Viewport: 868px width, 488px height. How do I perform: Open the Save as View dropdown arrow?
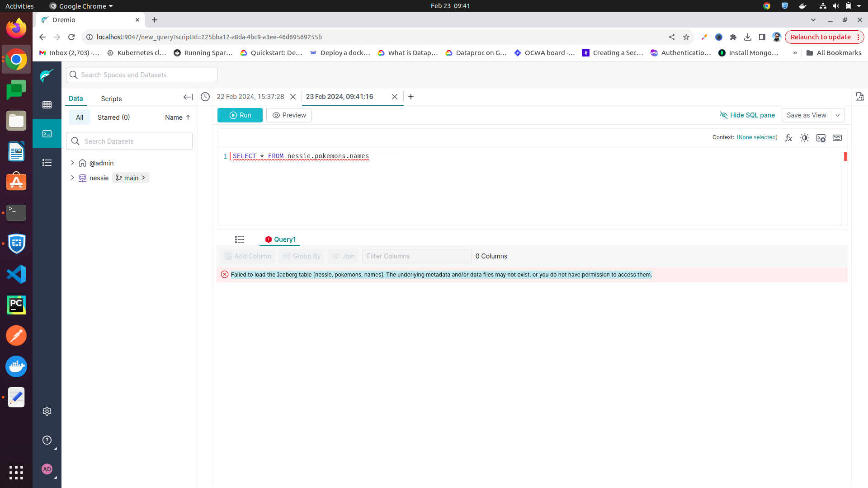(838, 115)
